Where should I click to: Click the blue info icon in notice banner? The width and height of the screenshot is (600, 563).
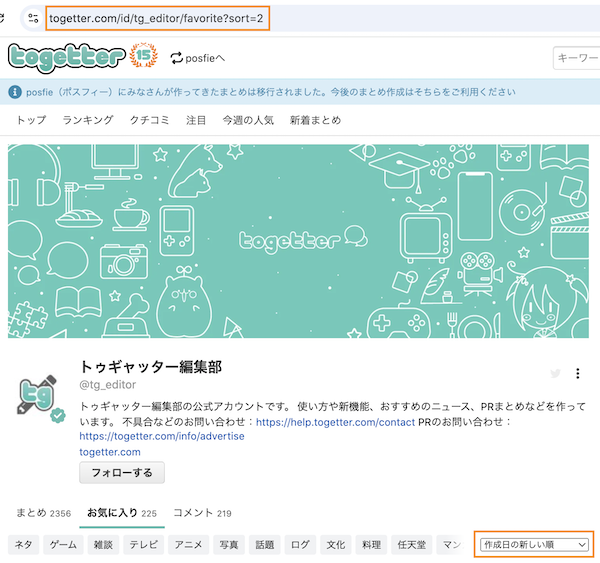coord(16,92)
